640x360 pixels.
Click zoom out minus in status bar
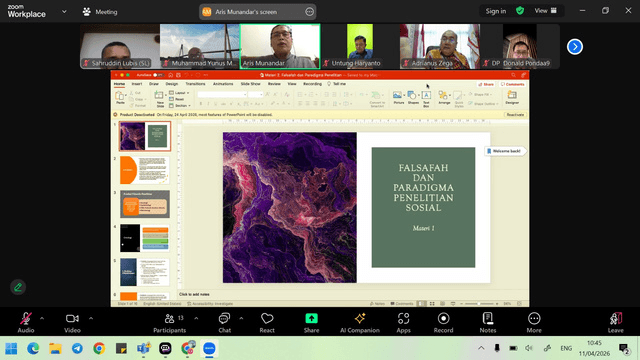click(x=462, y=304)
